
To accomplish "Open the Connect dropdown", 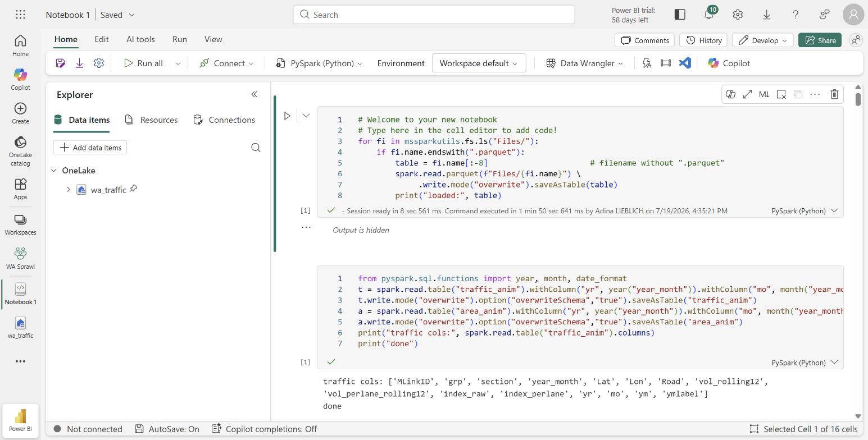I will coord(226,63).
